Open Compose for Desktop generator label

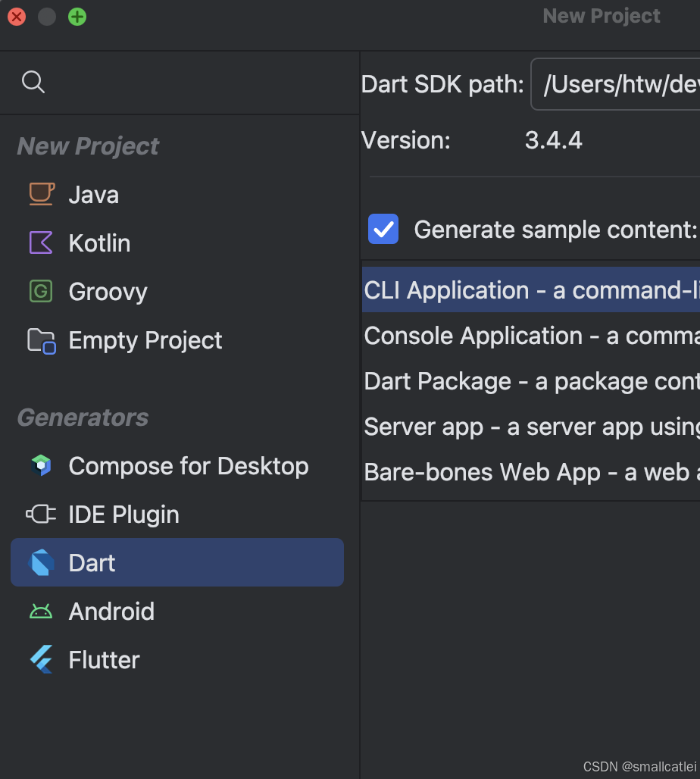pos(189,467)
